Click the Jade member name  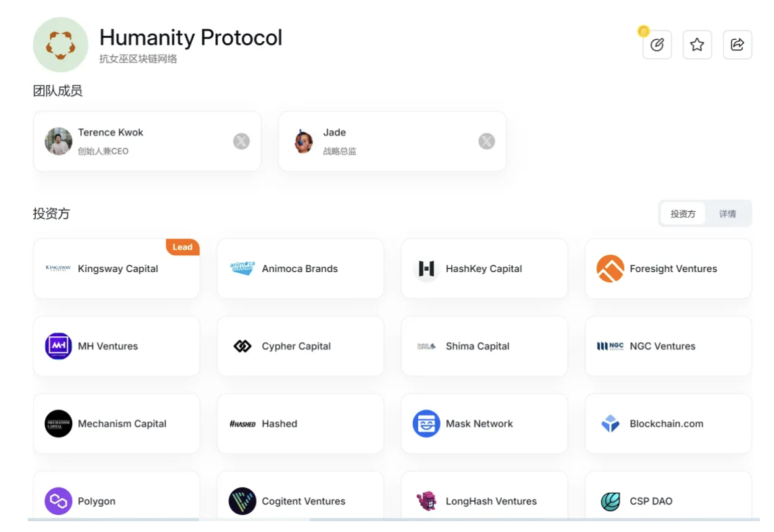[x=334, y=133]
